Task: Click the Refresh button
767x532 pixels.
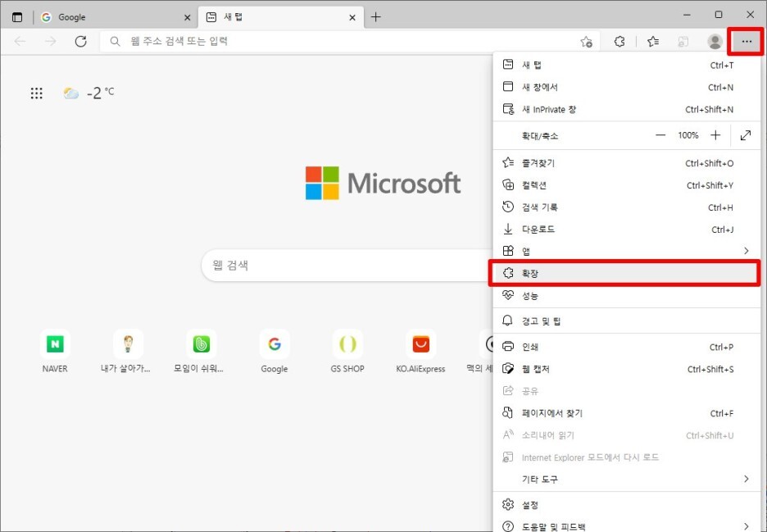Action: click(80, 42)
